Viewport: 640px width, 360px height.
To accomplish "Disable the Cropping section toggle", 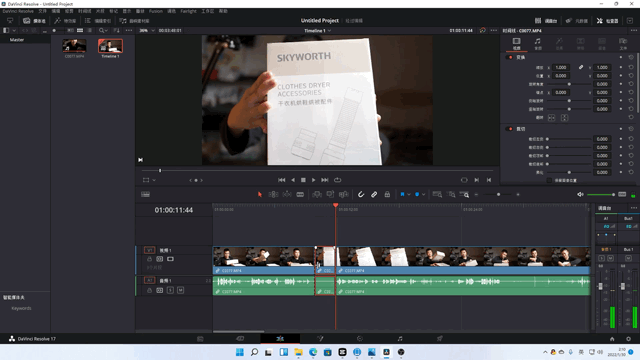I will point(509,129).
